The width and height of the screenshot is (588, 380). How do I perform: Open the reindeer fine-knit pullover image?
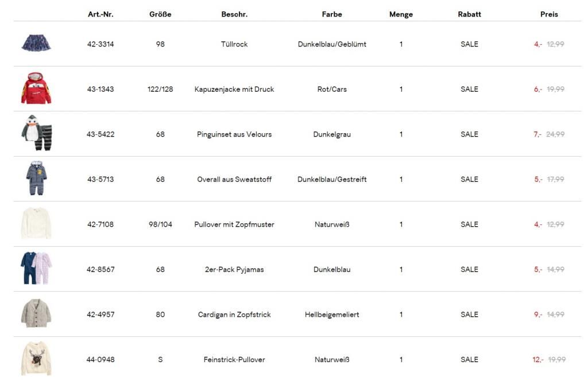tap(36, 359)
